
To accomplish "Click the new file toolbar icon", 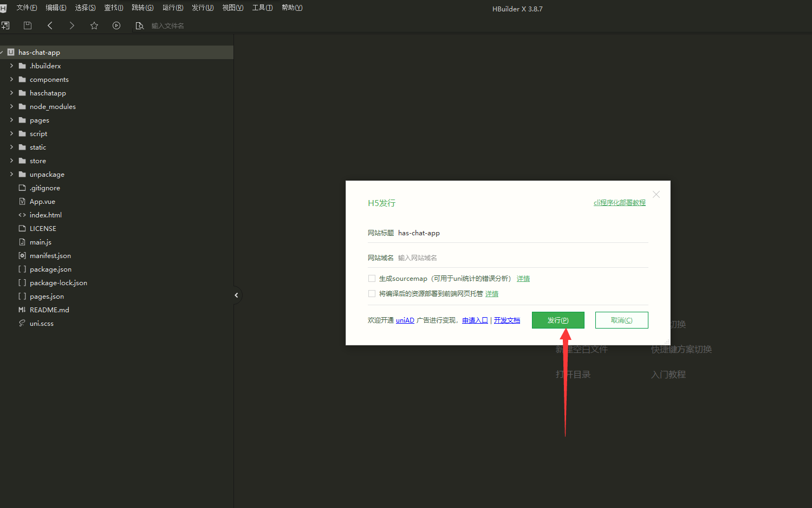I will coord(5,25).
